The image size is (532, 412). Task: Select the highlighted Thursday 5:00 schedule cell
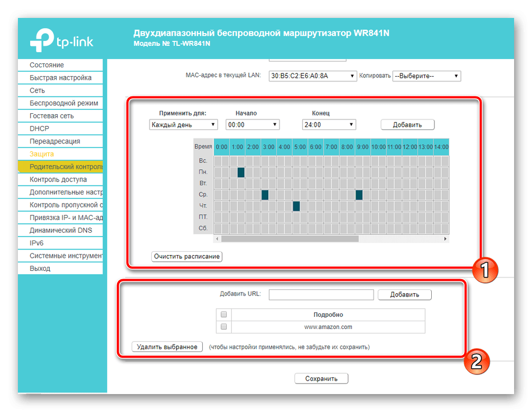[296, 206]
